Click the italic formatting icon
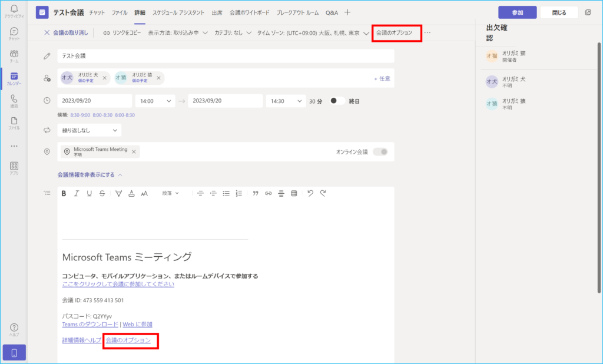Screen dimensions: 603x364 (x=77, y=193)
